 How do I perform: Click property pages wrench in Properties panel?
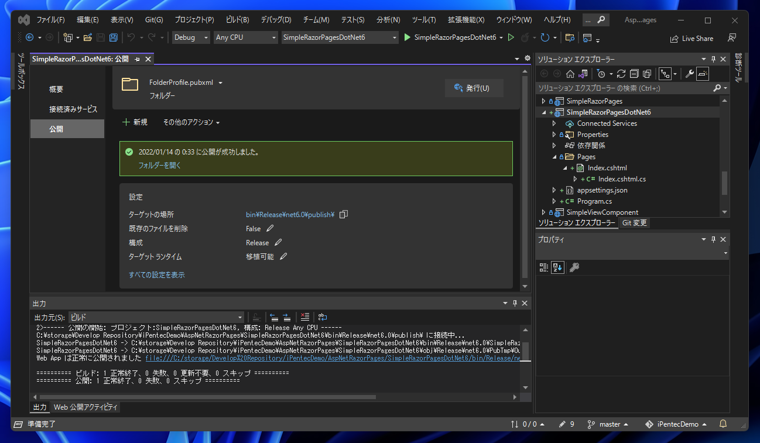click(574, 267)
